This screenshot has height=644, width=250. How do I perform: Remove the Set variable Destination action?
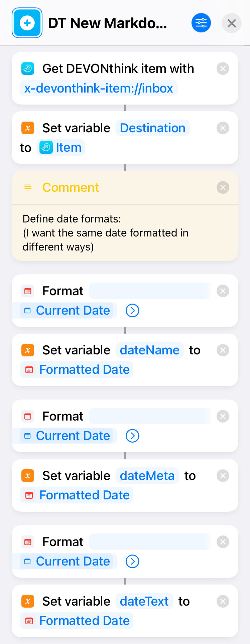point(223,128)
